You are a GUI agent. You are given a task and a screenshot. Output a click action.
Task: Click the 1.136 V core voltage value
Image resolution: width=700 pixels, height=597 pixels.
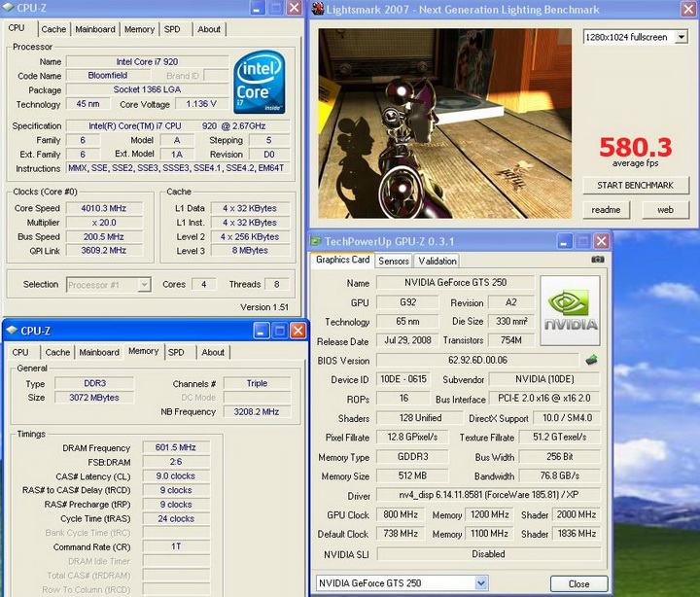tap(201, 104)
